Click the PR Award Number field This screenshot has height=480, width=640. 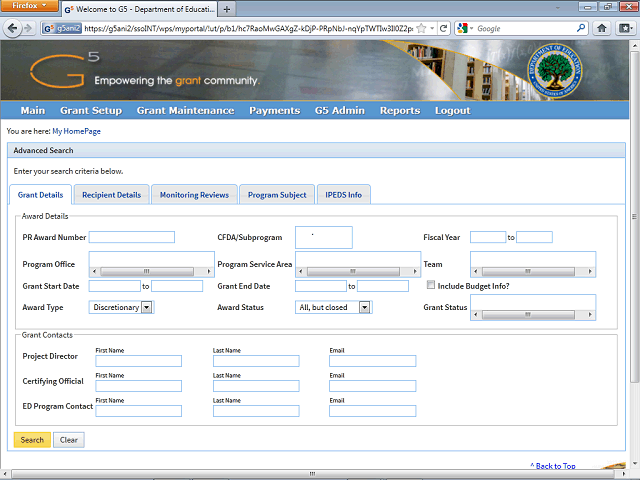pos(132,237)
